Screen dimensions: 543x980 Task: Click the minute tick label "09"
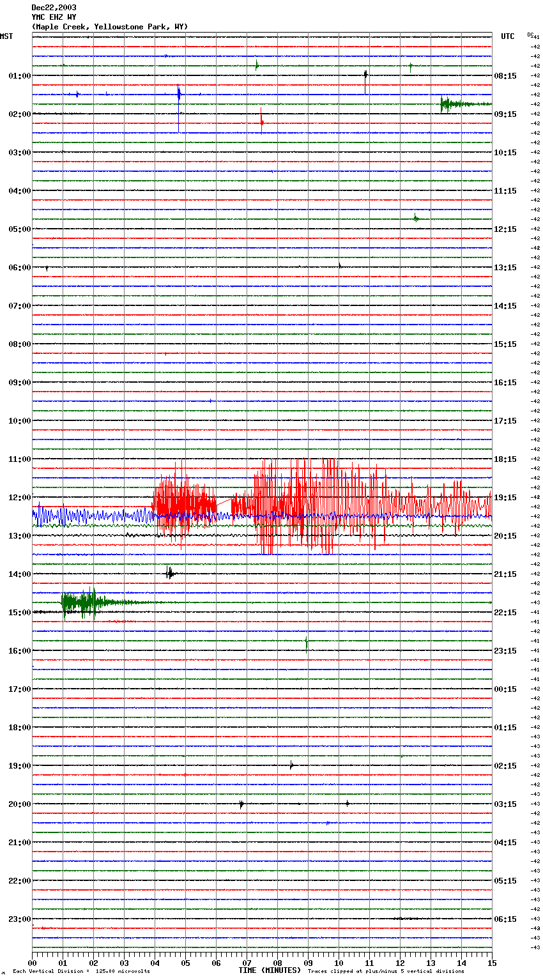pos(308,963)
